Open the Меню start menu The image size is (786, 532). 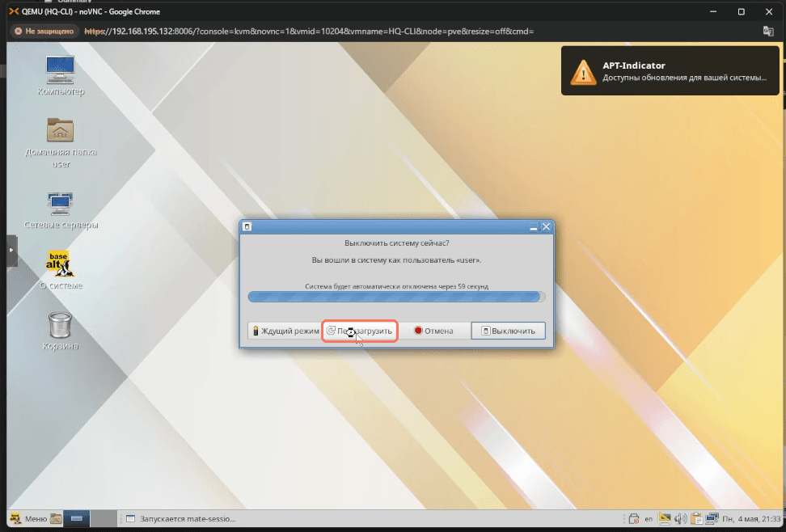point(29,519)
